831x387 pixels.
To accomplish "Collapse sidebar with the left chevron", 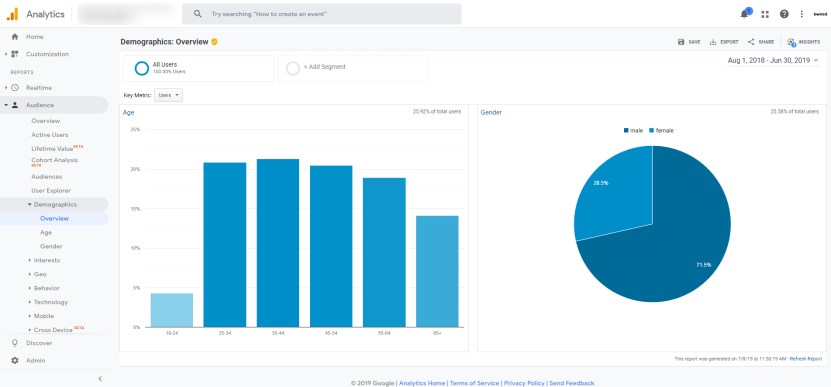I will tap(100, 379).
